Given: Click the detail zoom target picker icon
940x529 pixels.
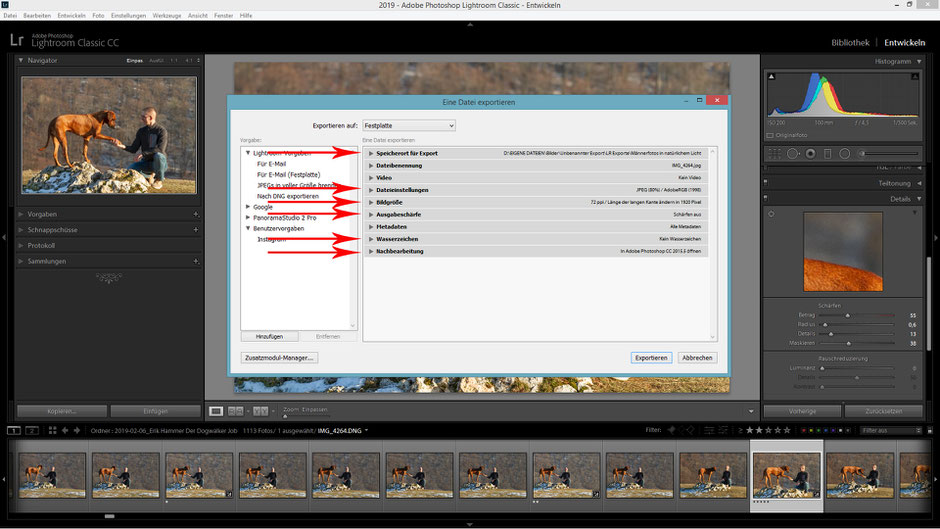Looking at the screenshot, I should tap(771, 214).
